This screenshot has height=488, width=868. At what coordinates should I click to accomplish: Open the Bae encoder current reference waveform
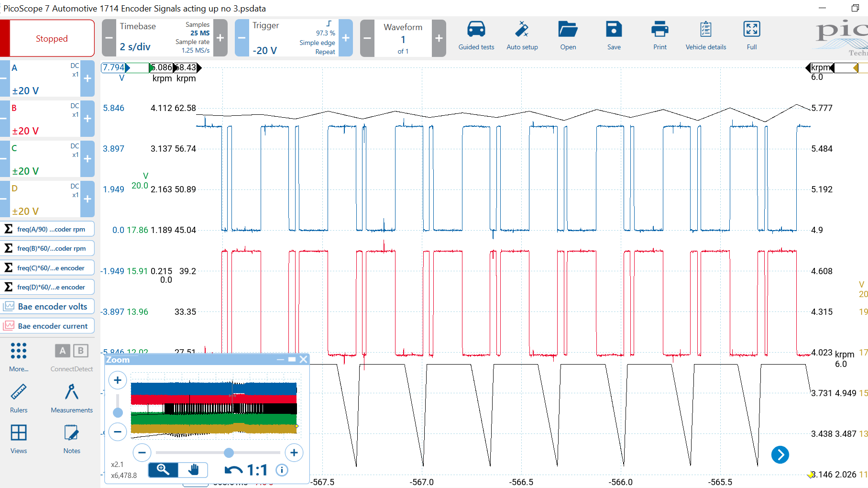pos(48,326)
